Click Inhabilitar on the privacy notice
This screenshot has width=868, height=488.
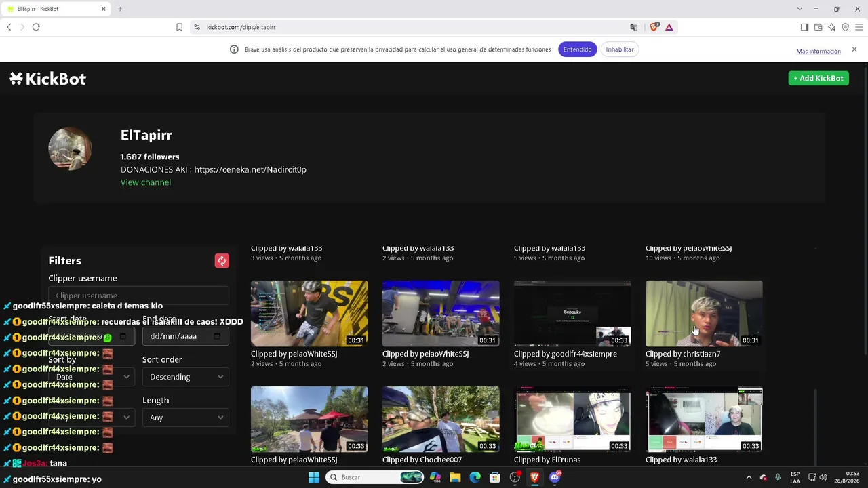620,49
